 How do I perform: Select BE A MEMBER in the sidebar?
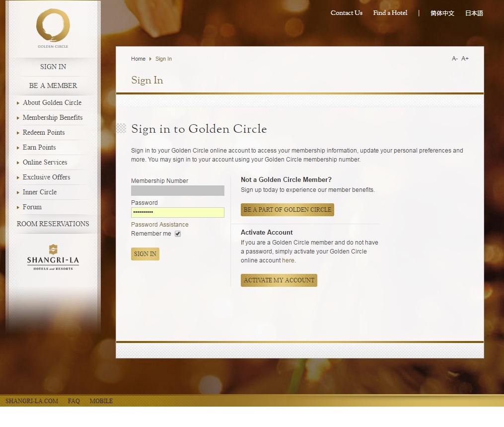(x=53, y=85)
